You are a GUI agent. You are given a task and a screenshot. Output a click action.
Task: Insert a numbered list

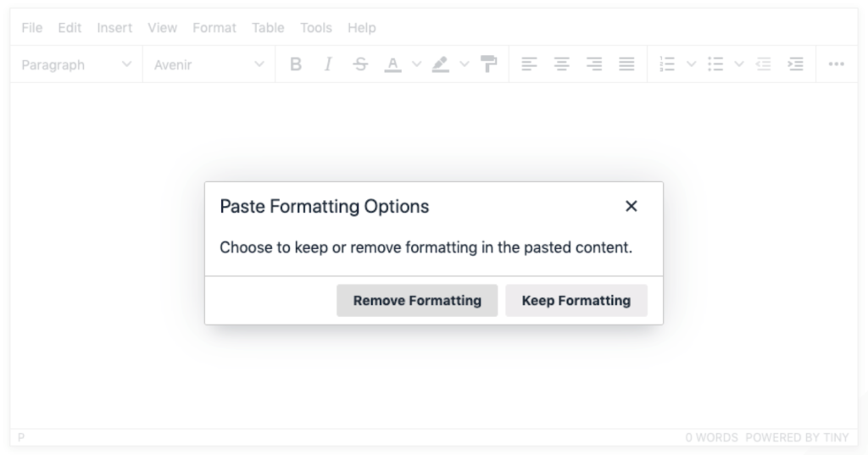[667, 64]
